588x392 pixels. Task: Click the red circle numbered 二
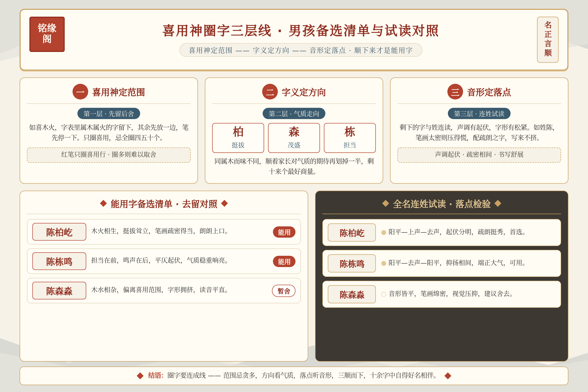tap(270, 92)
